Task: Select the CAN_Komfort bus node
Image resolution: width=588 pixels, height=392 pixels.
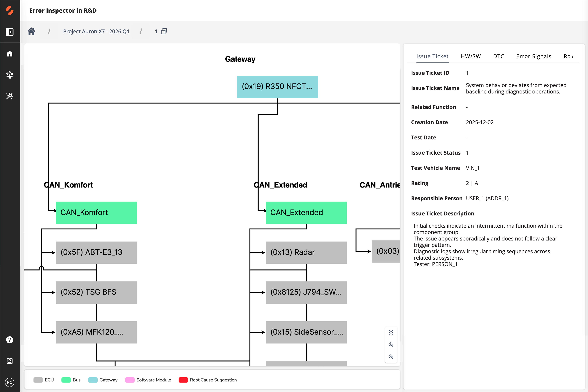Action: (x=96, y=212)
